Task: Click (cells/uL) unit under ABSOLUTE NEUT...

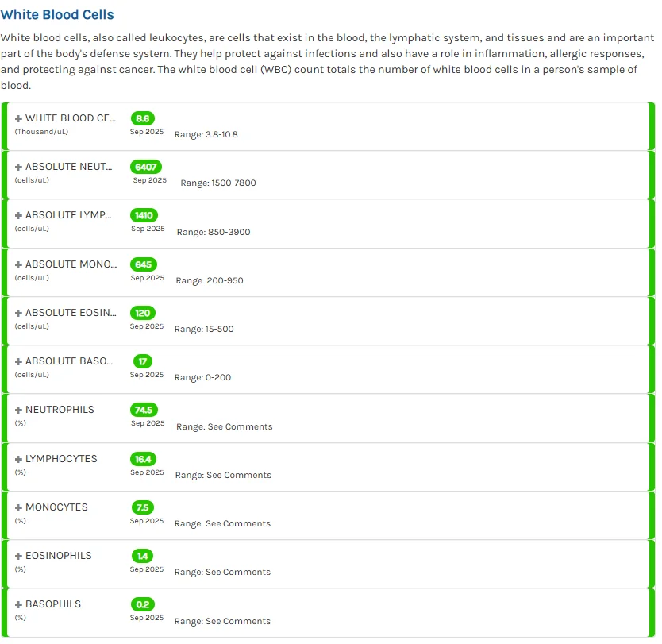Action: 32,180
